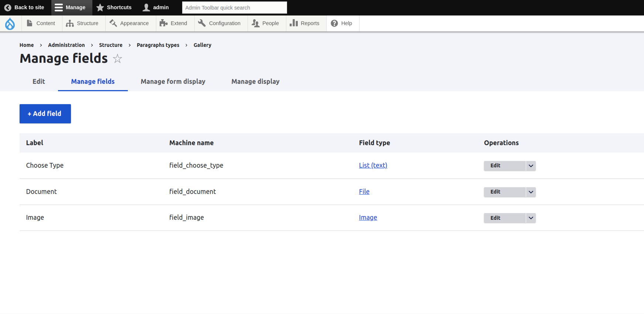Switch to Manage form display tab
The width and height of the screenshot is (644, 314).
tap(173, 82)
